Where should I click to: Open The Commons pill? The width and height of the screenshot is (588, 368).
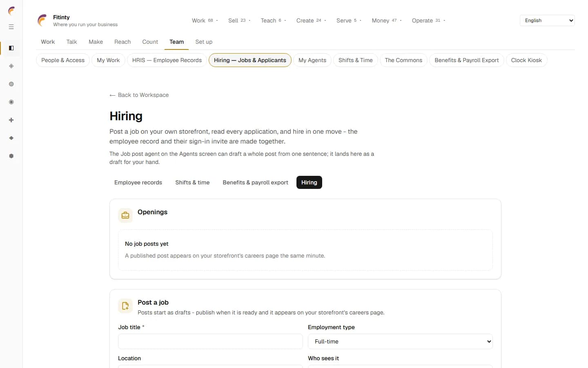[403, 60]
